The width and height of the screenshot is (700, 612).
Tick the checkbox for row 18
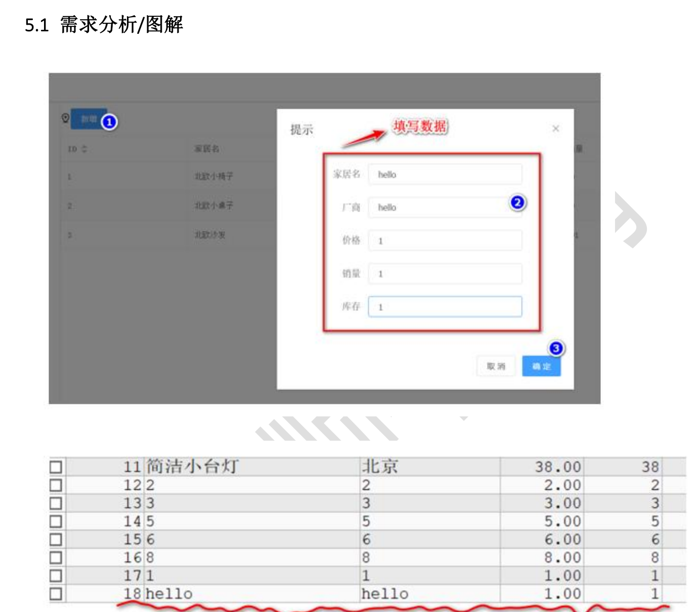pos(56,594)
